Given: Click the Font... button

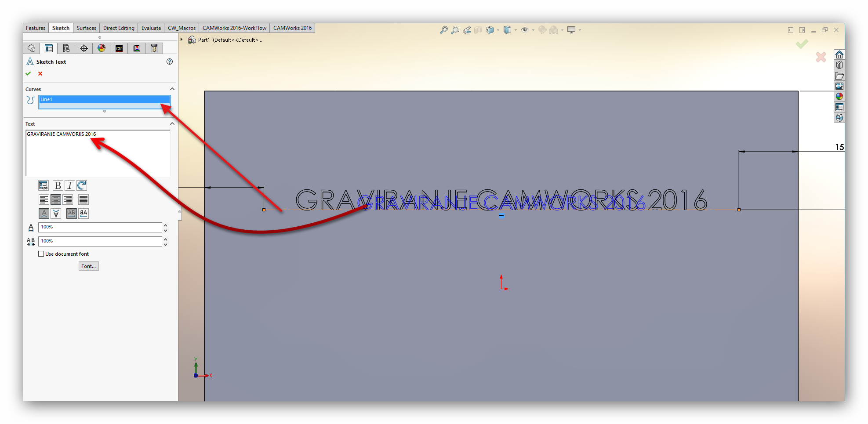Looking at the screenshot, I should (88, 266).
